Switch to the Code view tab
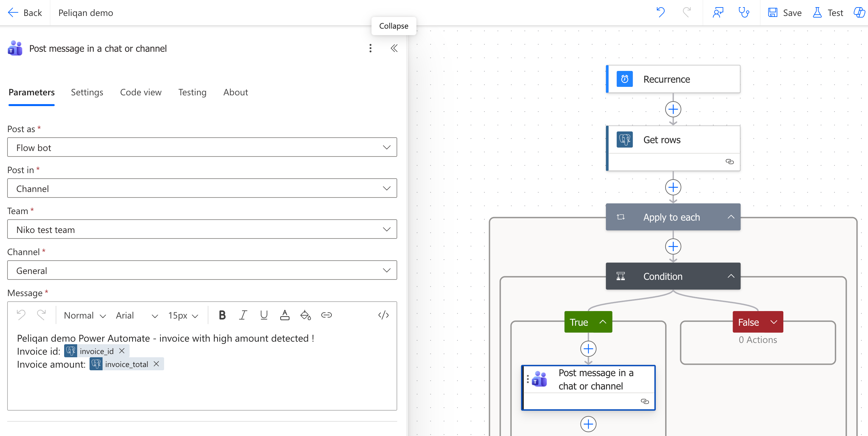Screen dimensions: 868x436 click(141, 92)
